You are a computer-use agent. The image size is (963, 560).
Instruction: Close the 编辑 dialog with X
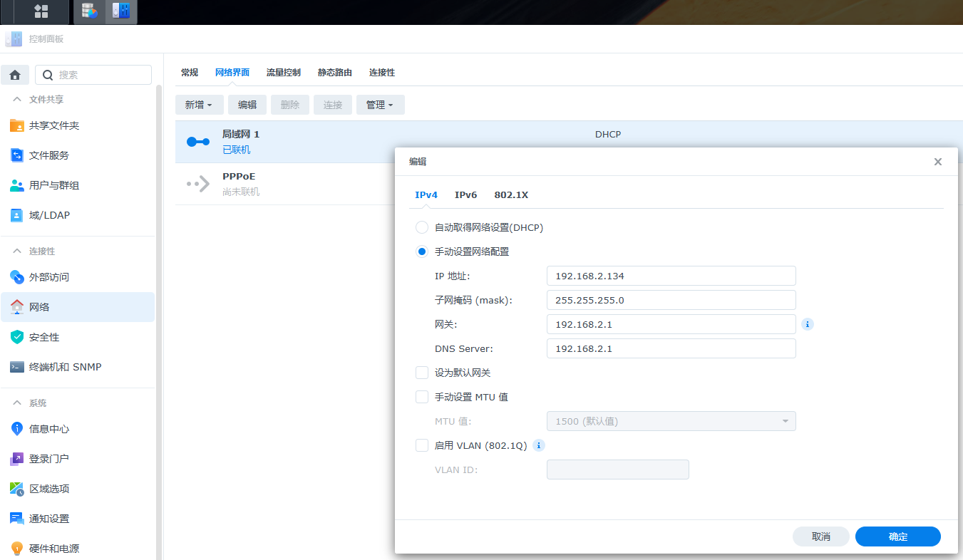tap(938, 162)
